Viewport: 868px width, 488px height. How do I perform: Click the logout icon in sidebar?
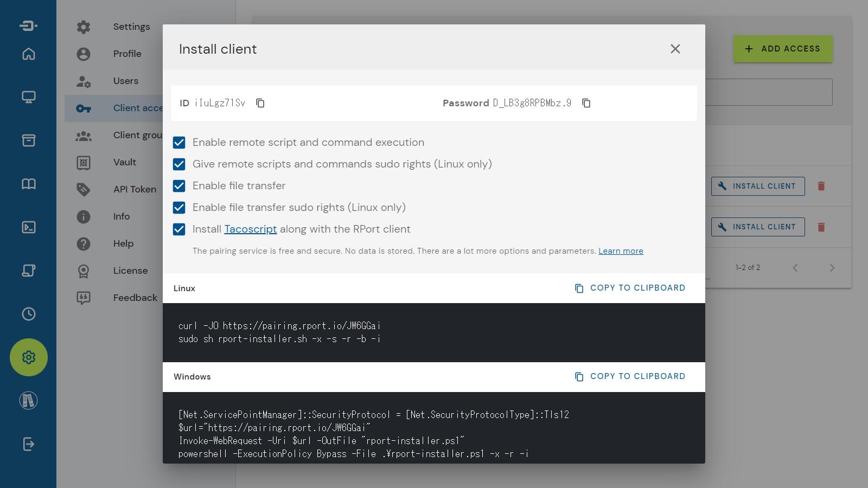click(x=29, y=444)
